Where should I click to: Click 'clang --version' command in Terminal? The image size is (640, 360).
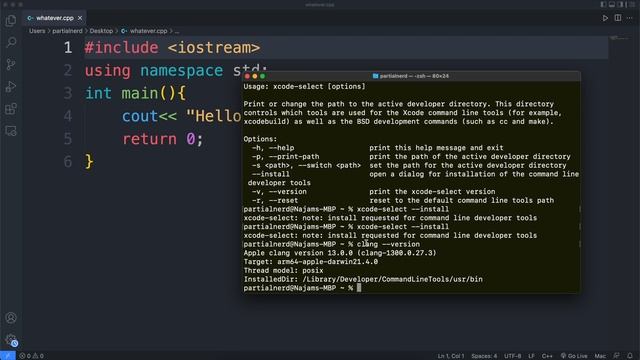click(x=388, y=244)
